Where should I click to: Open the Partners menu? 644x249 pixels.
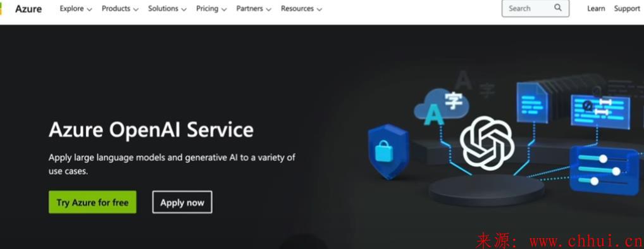click(x=254, y=9)
